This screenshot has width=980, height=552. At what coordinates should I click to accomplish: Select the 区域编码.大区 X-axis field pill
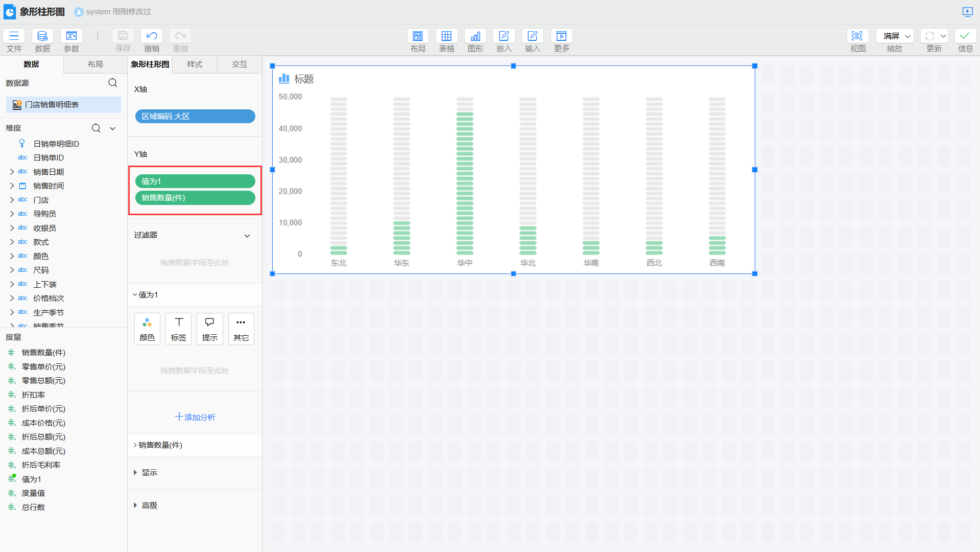(195, 117)
